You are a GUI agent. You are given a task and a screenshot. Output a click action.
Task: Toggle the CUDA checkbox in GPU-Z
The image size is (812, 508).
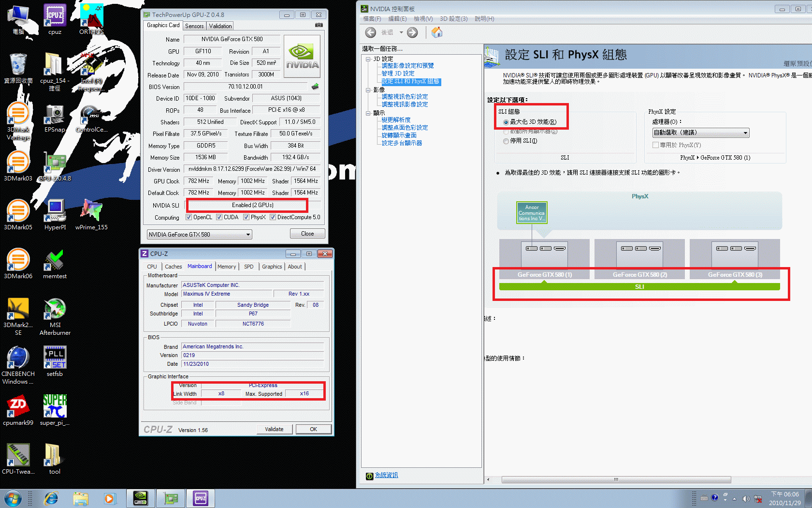tap(219, 217)
